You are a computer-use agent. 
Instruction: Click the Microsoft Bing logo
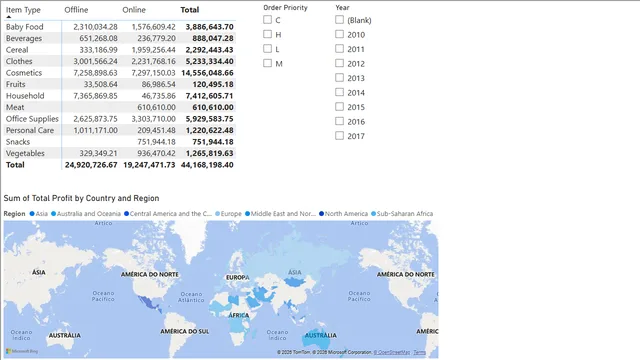(x=22, y=351)
